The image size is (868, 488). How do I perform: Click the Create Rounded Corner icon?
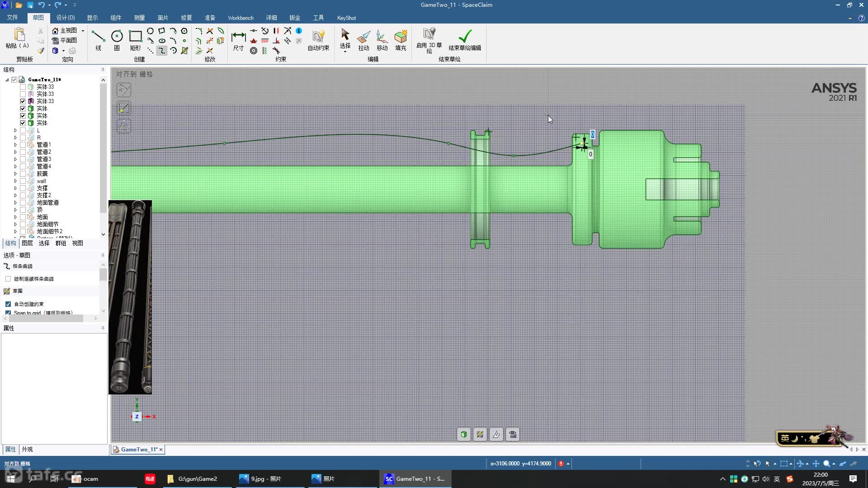pos(199,31)
